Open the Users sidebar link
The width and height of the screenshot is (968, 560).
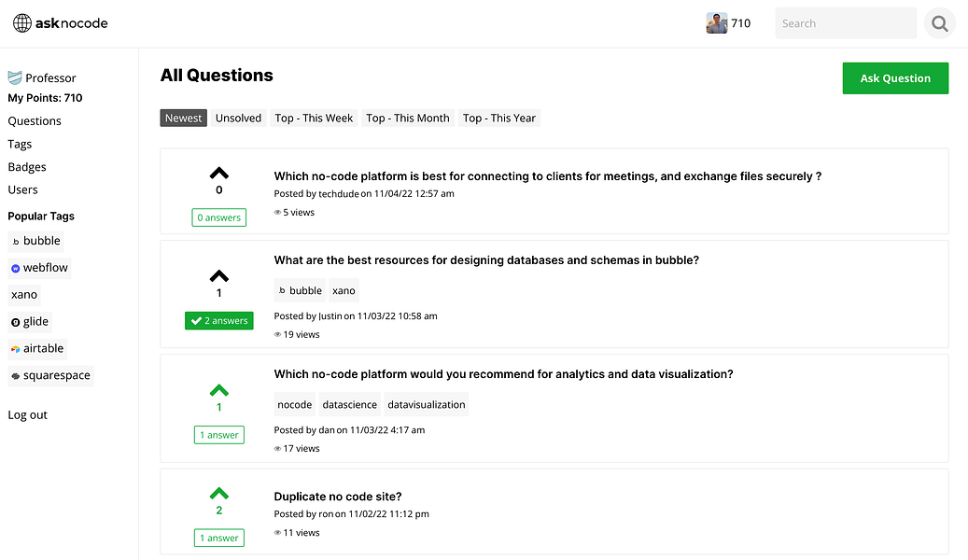pyautogui.click(x=22, y=189)
